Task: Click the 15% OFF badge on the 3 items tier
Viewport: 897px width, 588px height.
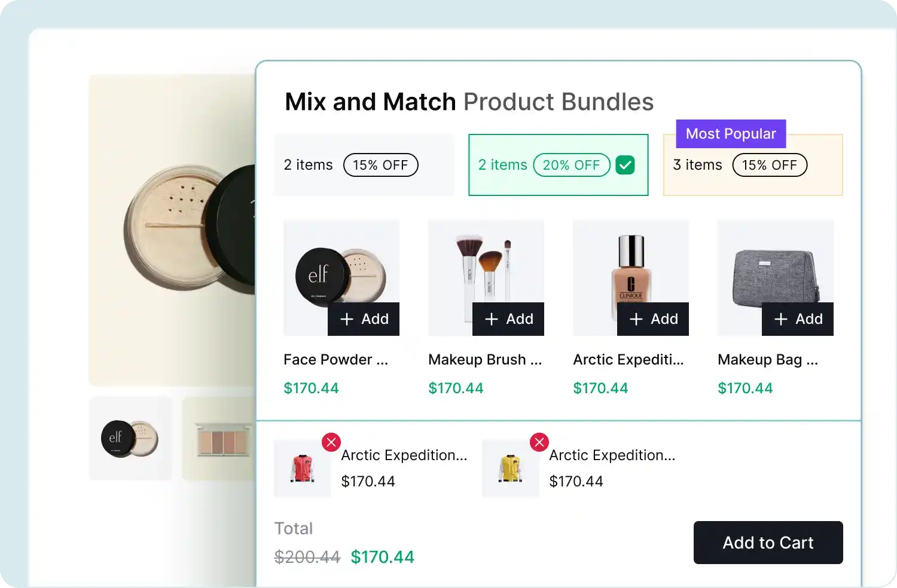Action: click(x=770, y=165)
